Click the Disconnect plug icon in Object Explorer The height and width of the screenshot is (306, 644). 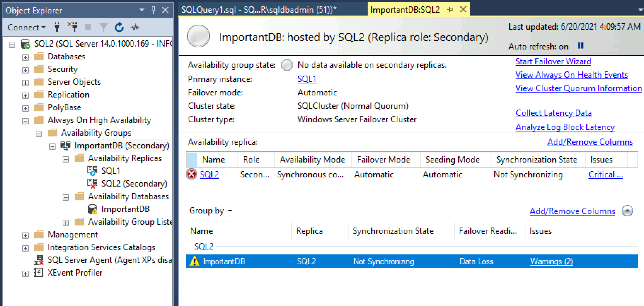click(73, 27)
